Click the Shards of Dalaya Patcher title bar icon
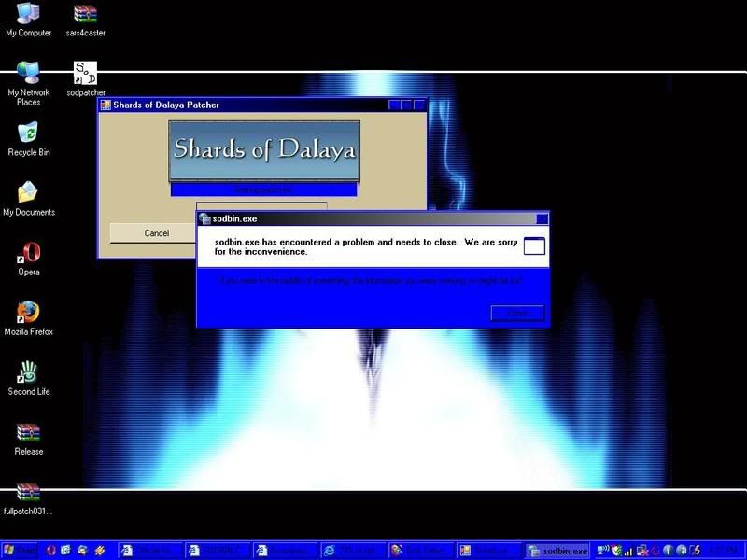This screenshot has height=560, width=747. [106, 105]
